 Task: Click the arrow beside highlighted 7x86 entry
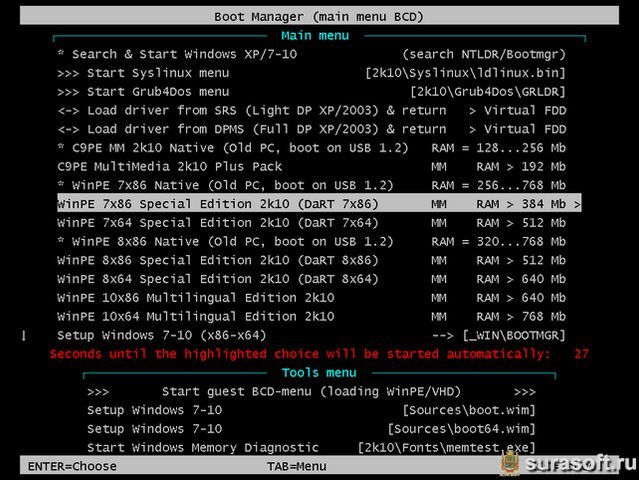577,204
